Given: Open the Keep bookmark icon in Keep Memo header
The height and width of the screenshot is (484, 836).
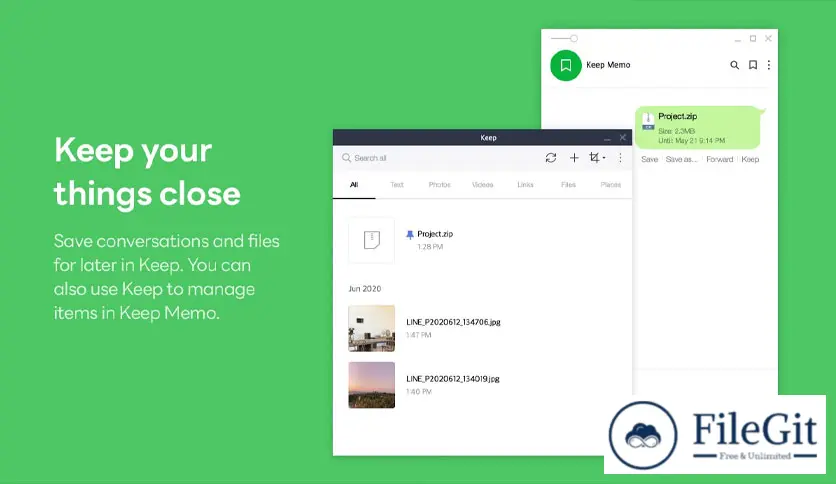Looking at the screenshot, I should (753, 65).
